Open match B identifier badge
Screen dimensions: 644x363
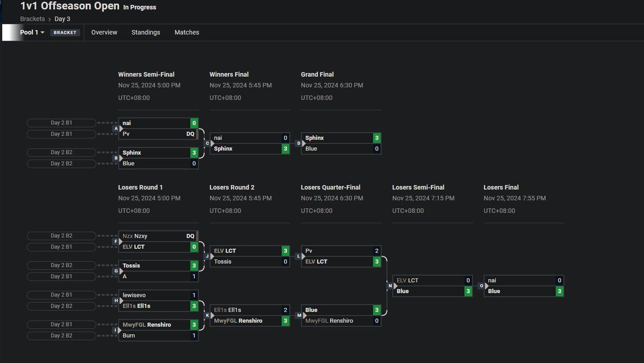(116, 158)
